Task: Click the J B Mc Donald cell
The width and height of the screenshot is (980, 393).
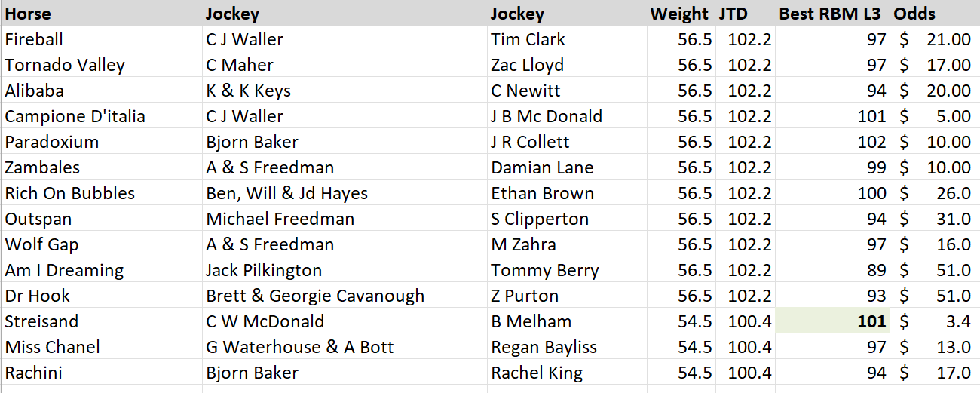Action: [x=547, y=116]
